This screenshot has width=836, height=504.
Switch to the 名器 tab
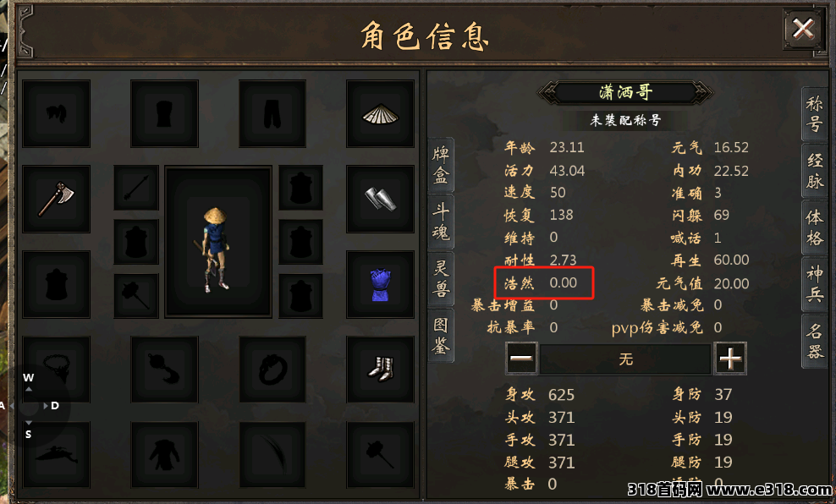(814, 341)
